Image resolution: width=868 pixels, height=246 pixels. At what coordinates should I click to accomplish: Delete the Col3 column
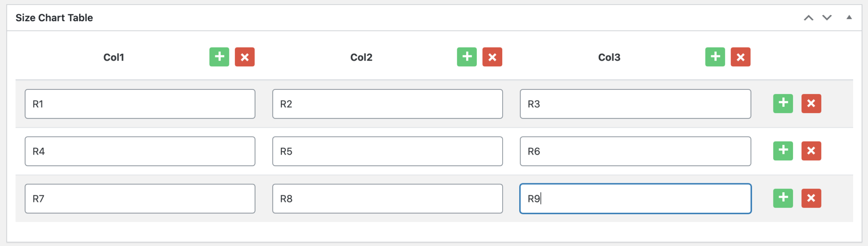(x=740, y=57)
